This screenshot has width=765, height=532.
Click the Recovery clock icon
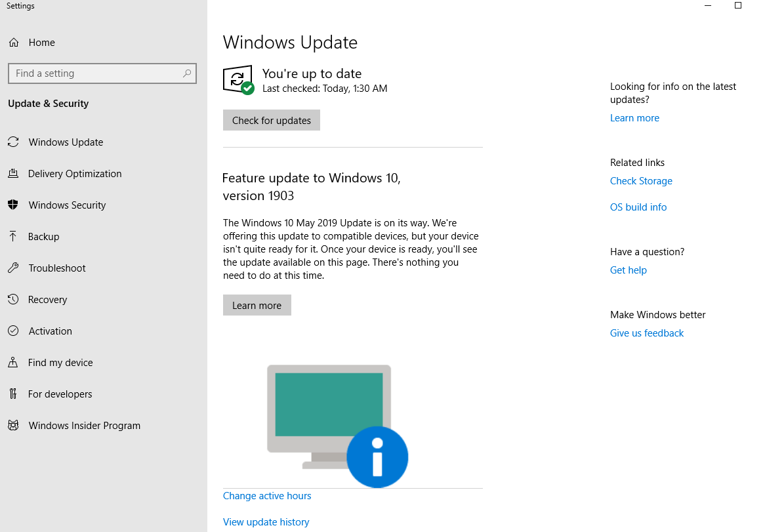pos(13,299)
